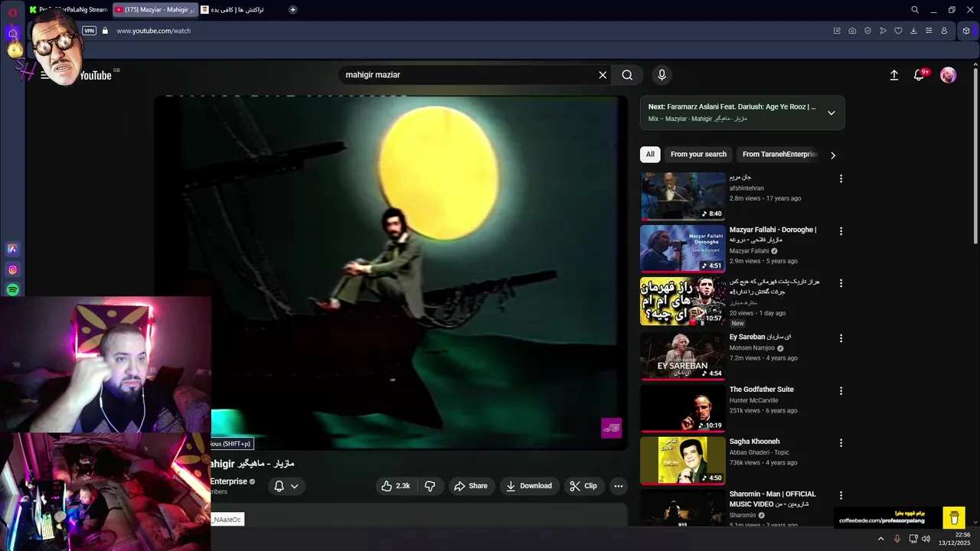
Task: Open Opera edit/pinboard icon in toolbar
Action: click(837, 31)
